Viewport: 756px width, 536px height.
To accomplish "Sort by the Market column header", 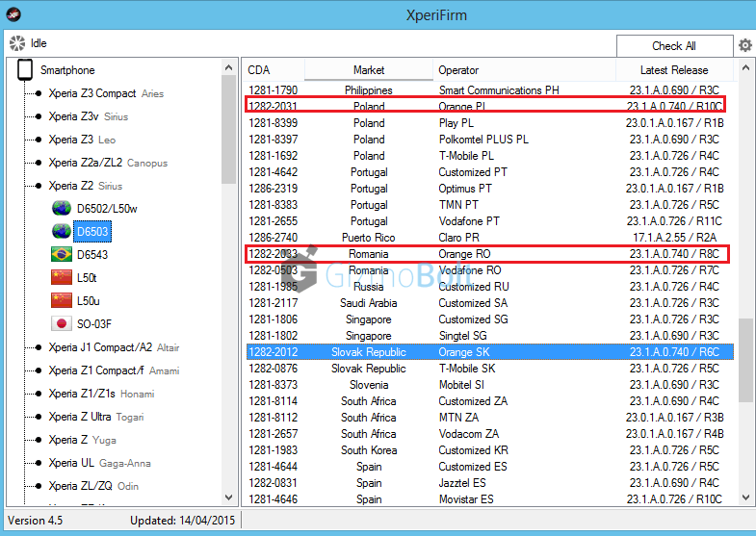I will (x=369, y=70).
